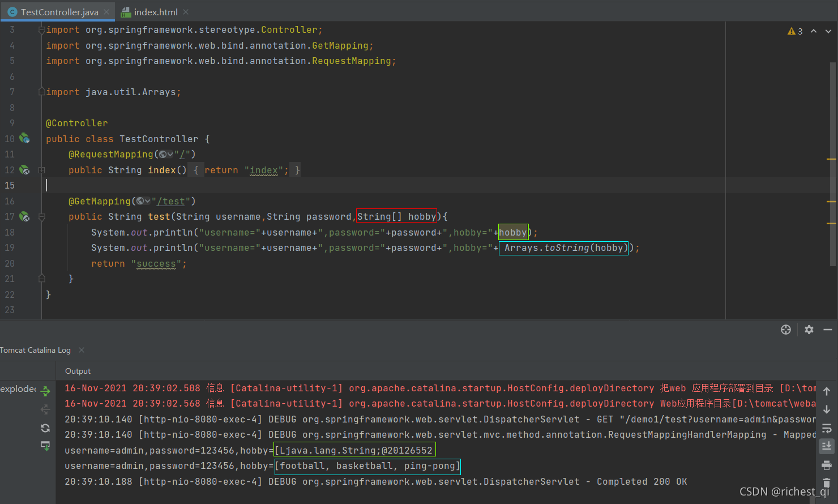Click RequestMappingHandlerMapping debug log line
Screen dimensions: 838x504
tap(440, 434)
